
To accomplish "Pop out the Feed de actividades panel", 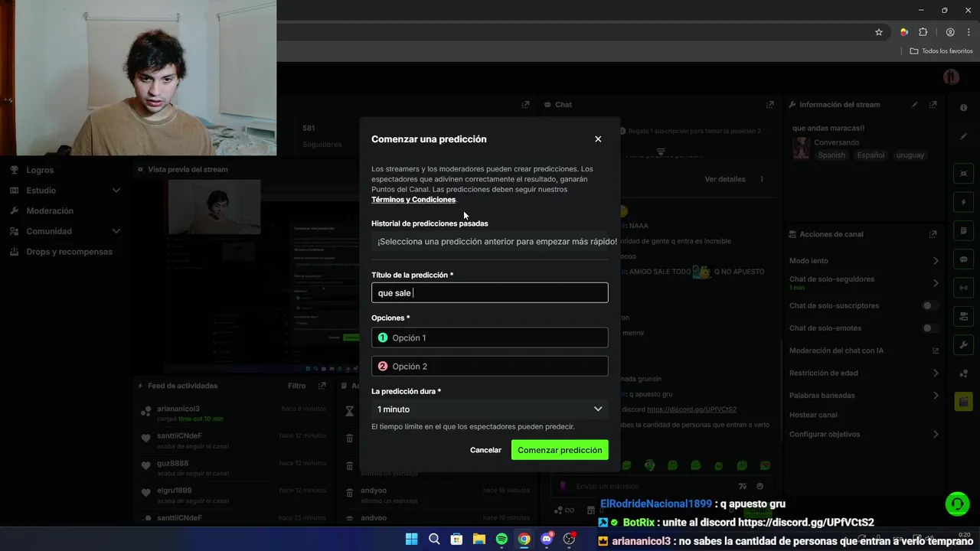I will coord(322,386).
